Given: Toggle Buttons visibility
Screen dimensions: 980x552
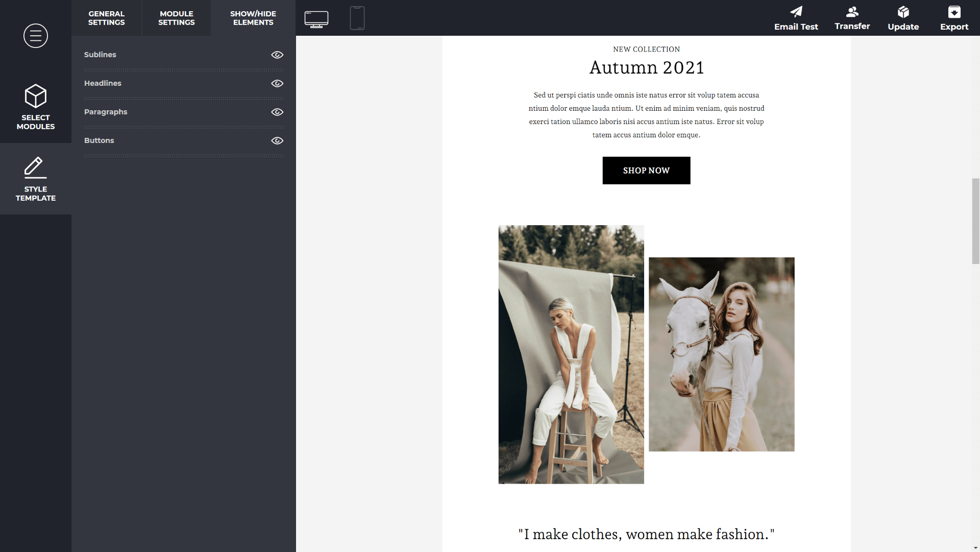Looking at the screenshot, I should 277,140.
